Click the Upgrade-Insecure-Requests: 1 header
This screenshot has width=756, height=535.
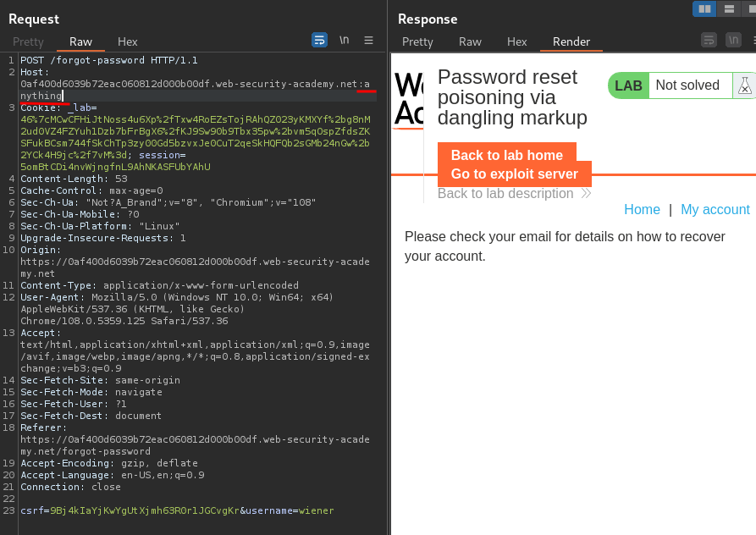(102, 238)
